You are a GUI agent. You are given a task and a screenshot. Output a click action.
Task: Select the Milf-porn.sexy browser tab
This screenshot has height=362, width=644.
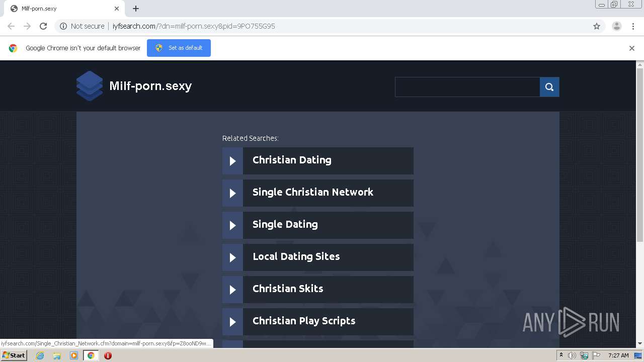pyautogui.click(x=65, y=9)
